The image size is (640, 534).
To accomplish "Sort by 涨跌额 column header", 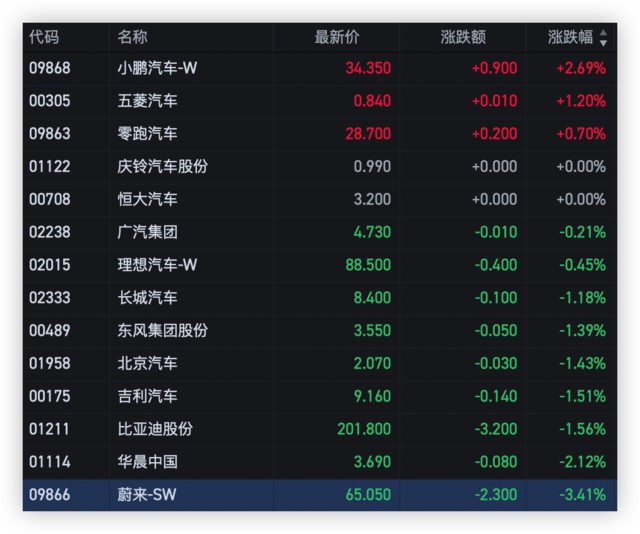I will pyautogui.click(x=463, y=38).
